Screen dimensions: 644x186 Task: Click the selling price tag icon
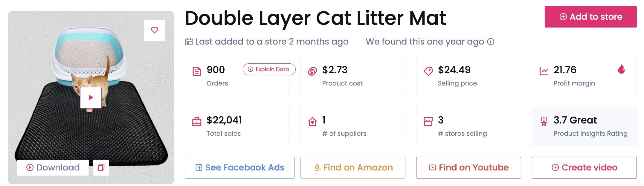428,71
